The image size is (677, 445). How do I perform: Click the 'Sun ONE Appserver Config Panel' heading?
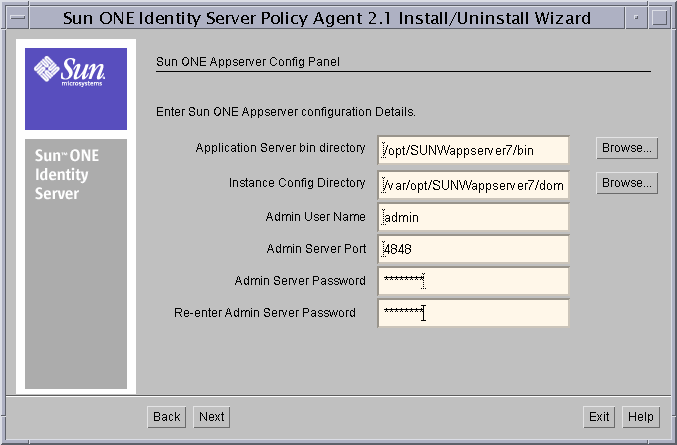(248, 62)
